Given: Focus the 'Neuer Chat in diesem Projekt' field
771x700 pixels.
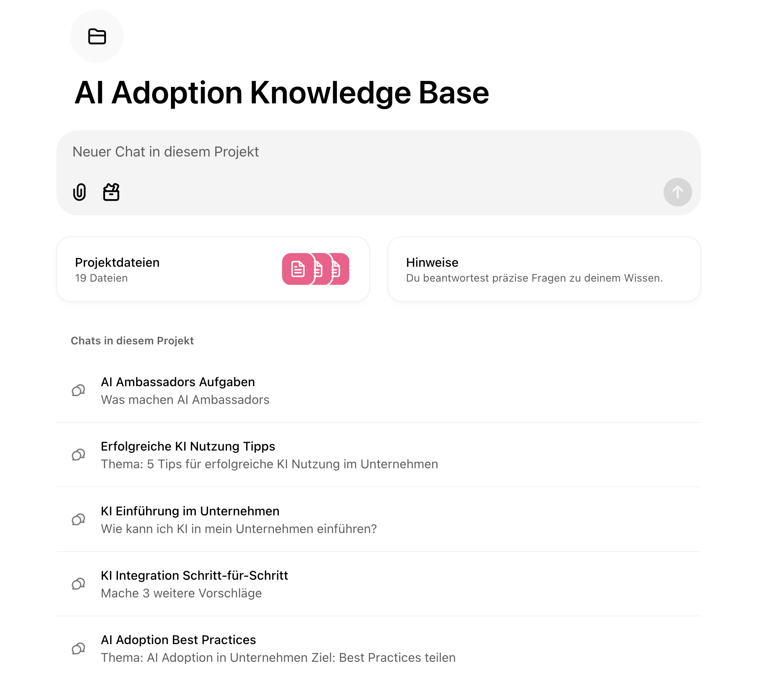Looking at the screenshot, I should tap(362, 152).
